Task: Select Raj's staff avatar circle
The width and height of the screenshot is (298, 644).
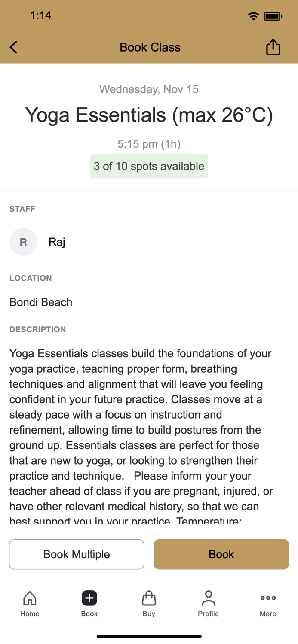Action: 23,242
